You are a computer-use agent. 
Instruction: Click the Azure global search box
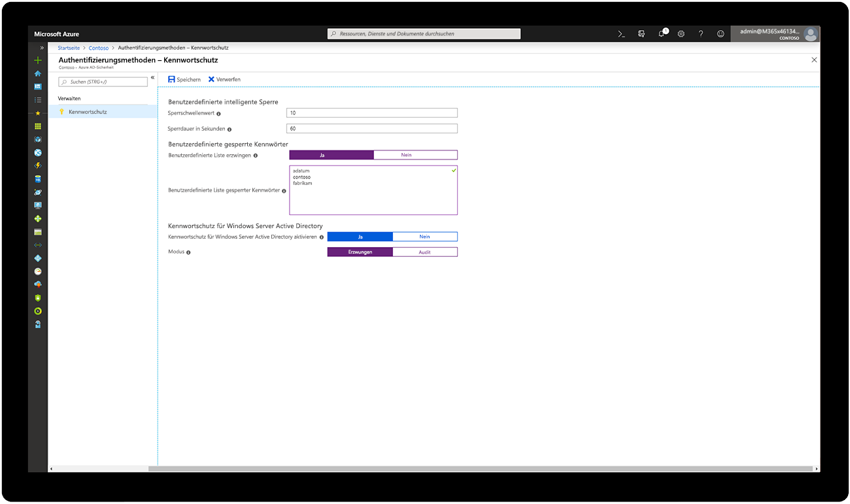(424, 33)
